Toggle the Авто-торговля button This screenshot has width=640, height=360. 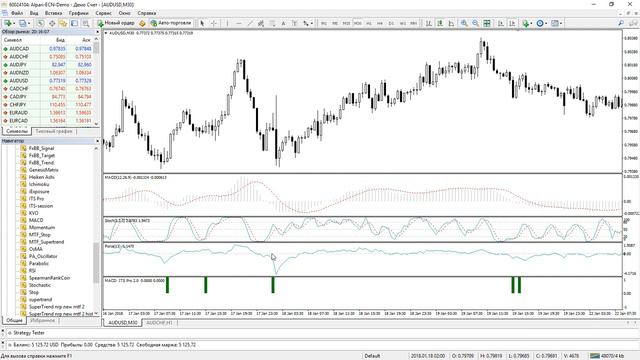click(x=171, y=23)
